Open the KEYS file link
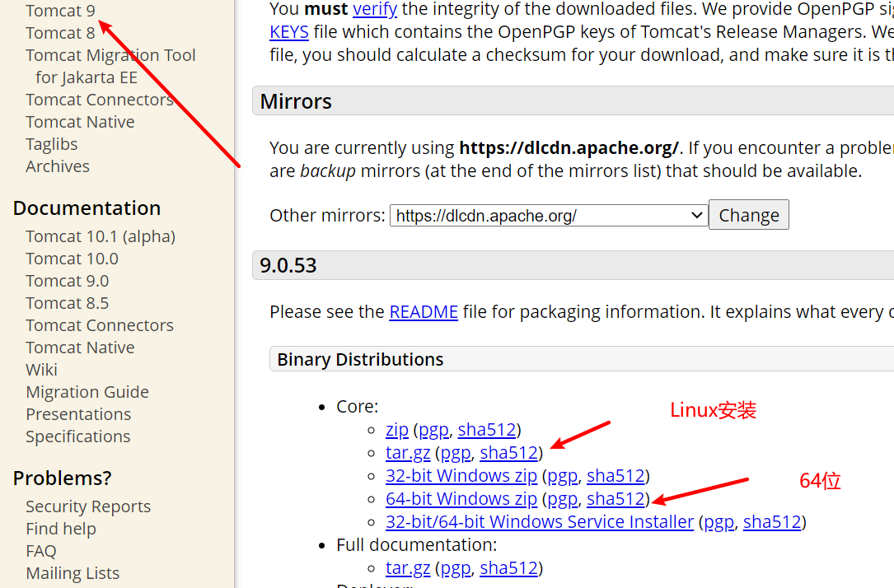The height and width of the screenshot is (588, 894). click(x=289, y=32)
